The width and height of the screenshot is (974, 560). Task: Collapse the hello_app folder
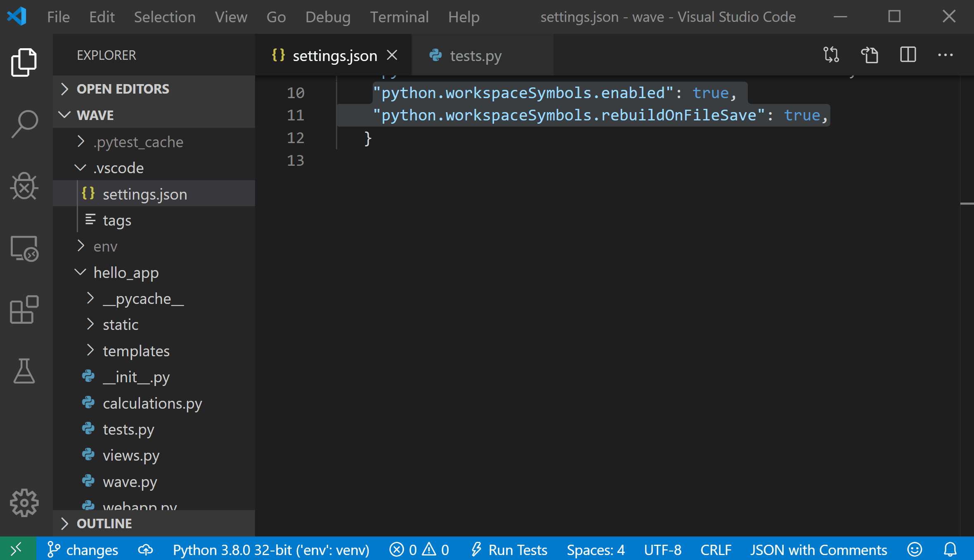coord(80,272)
